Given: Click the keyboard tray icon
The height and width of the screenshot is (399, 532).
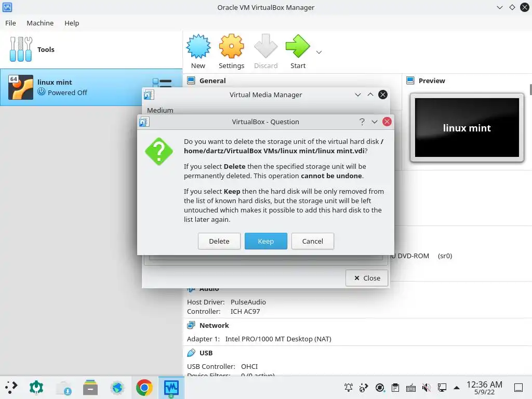Looking at the screenshot, I should [x=411, y=388].
